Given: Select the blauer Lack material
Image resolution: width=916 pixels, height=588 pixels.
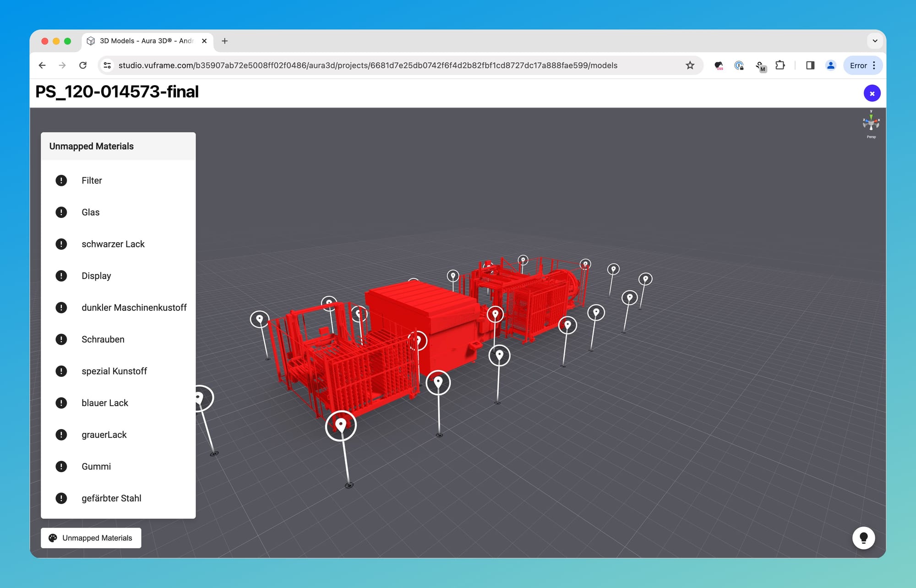Looking at the screenshot, I should (x=118, y=403).
